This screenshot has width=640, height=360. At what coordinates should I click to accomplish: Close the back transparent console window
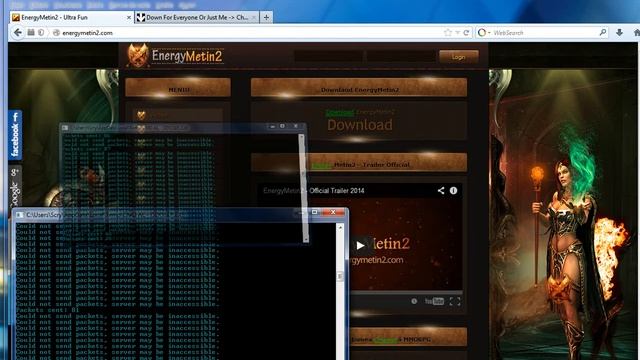[x=296, y=127]
